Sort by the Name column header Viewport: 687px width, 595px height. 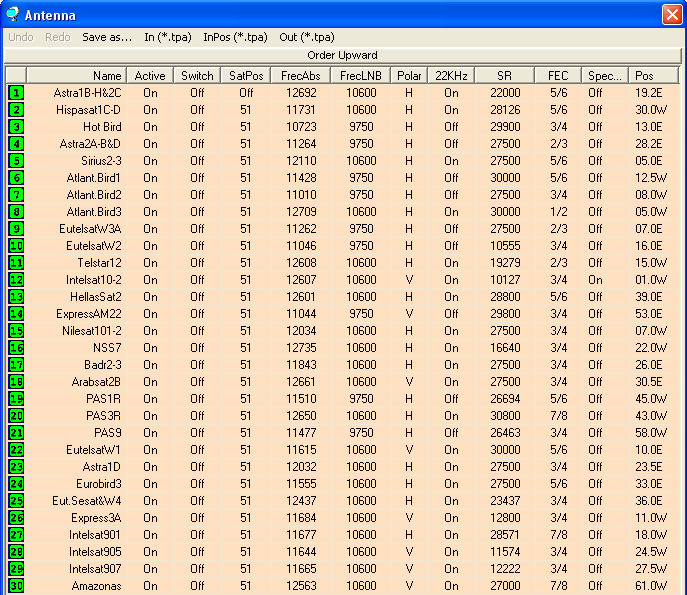77,76
